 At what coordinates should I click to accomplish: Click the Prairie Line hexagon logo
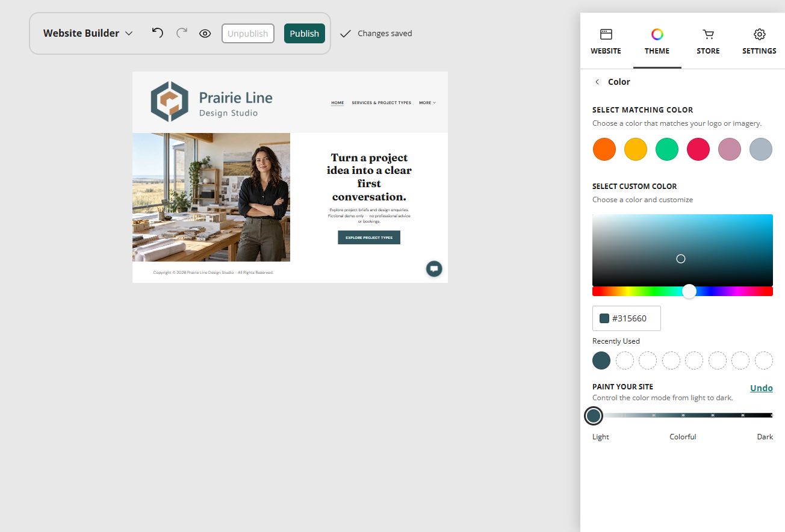click(169, 102)
